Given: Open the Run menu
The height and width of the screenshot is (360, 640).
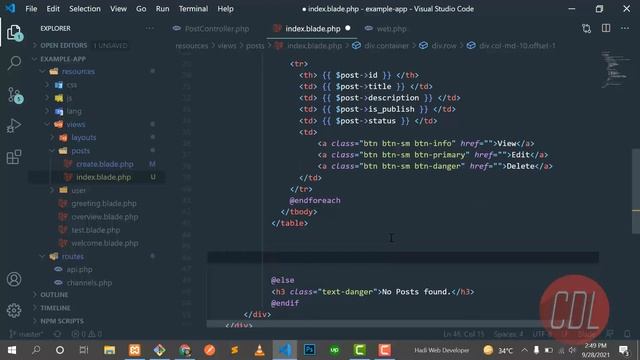Looking at the screenshot, I should [x=162, y=9].
